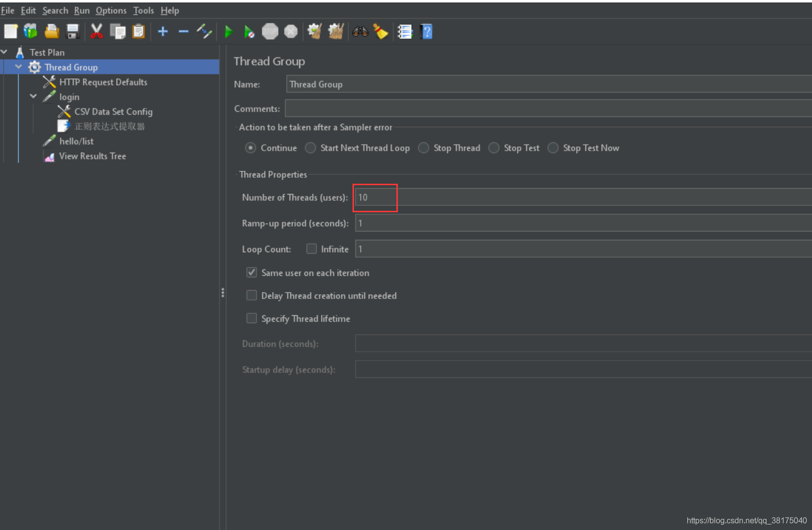Click the Reset Search icon
The width and height of the screenshot is (812, 530).
[381, 32]
